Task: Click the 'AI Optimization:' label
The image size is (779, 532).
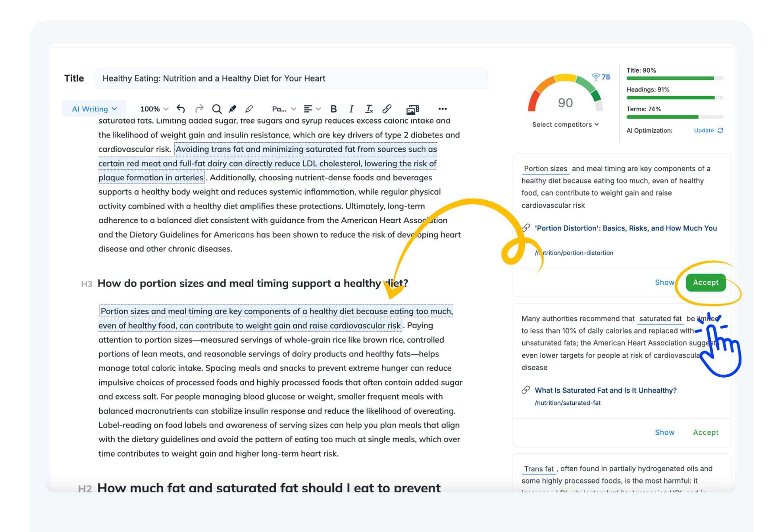Action: click(649, 130)
